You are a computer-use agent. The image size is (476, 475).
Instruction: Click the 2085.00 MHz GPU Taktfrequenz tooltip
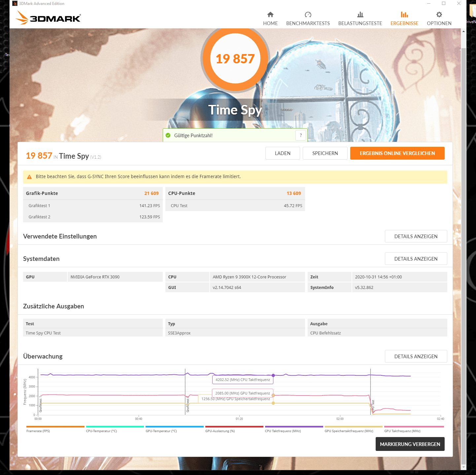pos(243,393)
